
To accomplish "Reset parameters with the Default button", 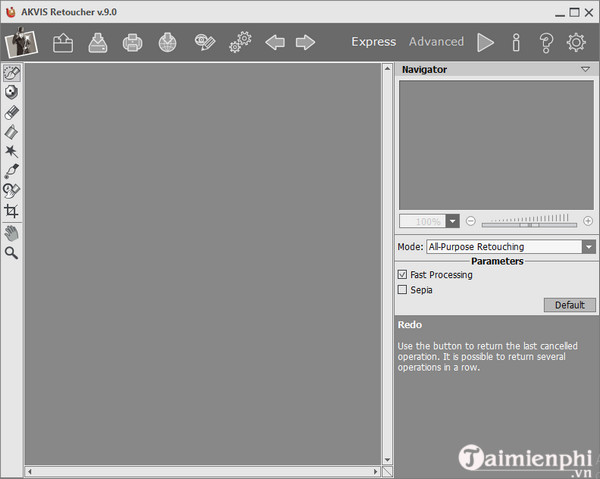I will point(570,305).
